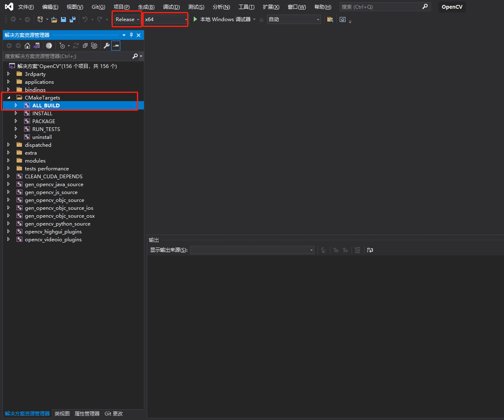Click the single-disk Save icon
Image resolution: width=504 pixels, height=420 pixels.
click(x=63, y=19)
